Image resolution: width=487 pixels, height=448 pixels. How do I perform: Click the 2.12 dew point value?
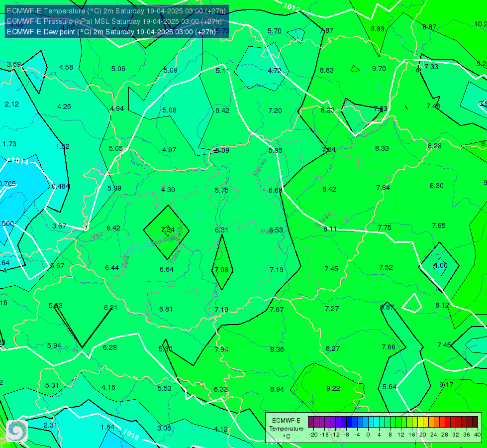(x=12, y=104)
